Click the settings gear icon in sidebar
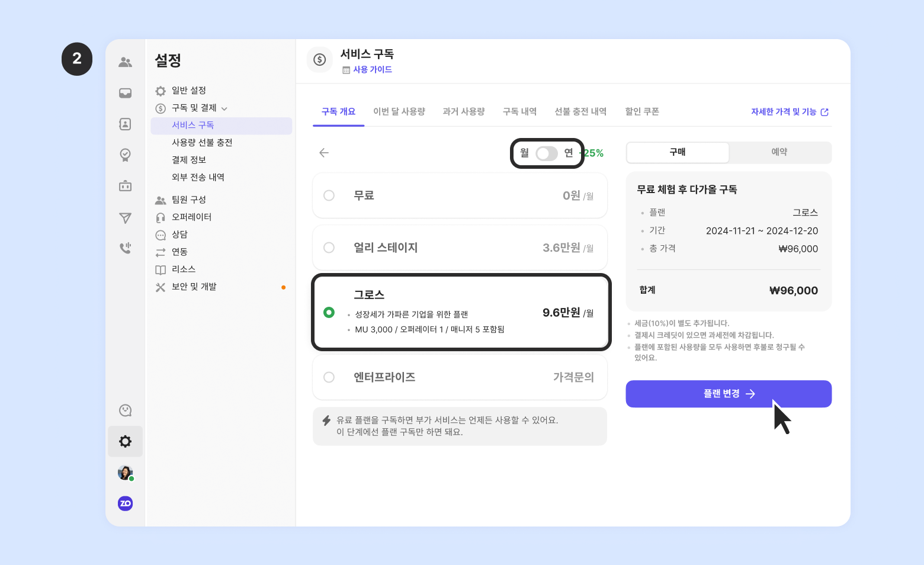 (x=125, y=441)
